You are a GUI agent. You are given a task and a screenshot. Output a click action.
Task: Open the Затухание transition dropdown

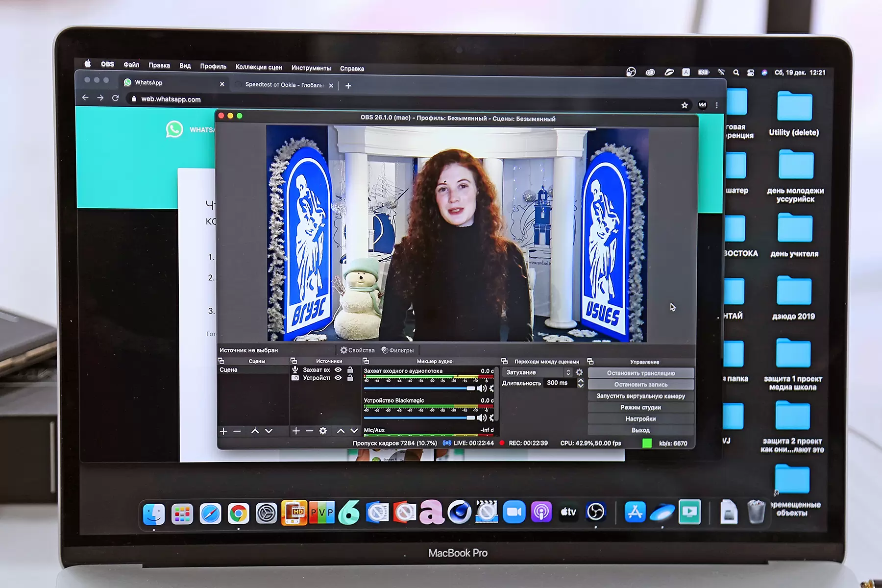[538, 372]
